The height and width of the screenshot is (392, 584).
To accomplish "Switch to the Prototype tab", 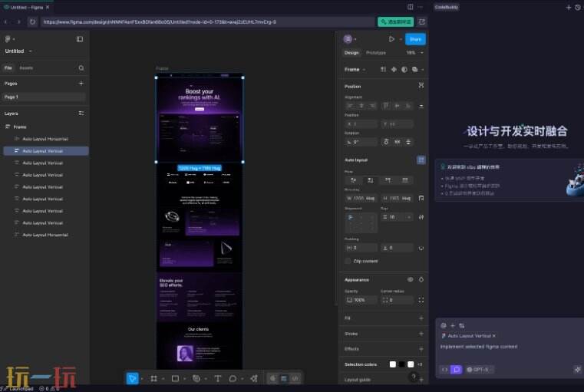I will tap(376, 53).
